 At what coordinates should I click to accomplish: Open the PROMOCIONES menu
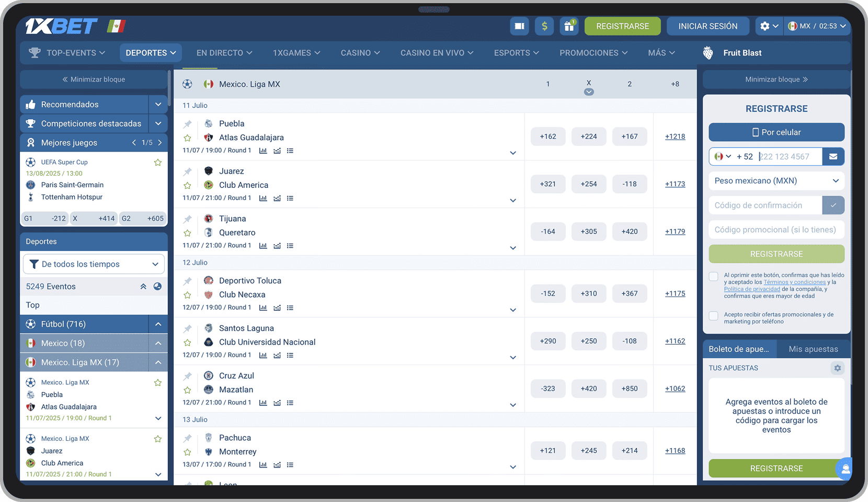click(x=593, y=53)
